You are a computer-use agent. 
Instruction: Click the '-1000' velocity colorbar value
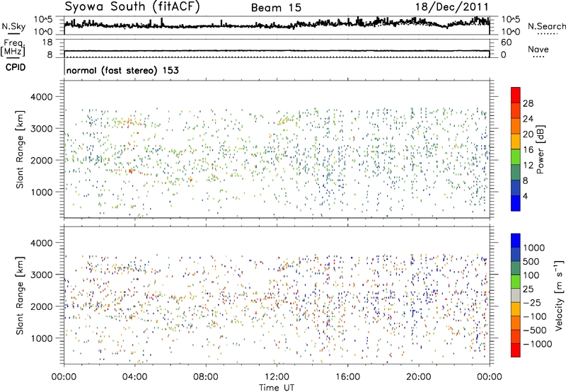[x=538, y=344]
